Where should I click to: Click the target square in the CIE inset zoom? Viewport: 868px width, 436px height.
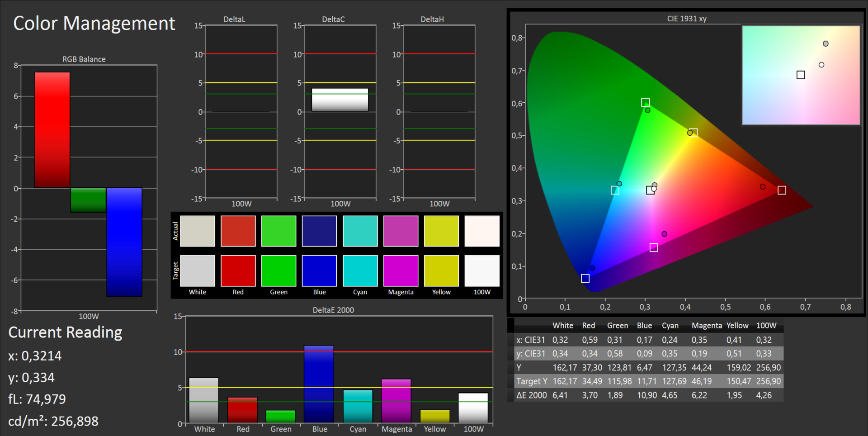801,75
